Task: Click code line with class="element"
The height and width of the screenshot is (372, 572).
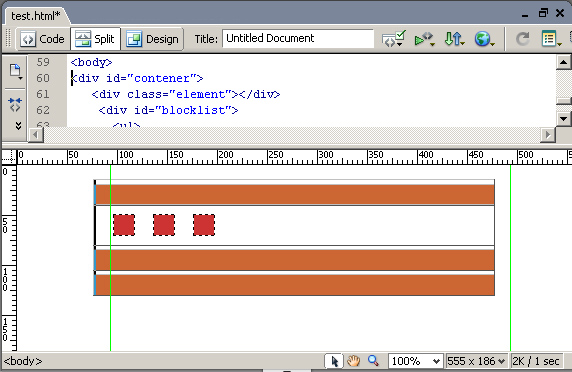Action: (186, 94)
